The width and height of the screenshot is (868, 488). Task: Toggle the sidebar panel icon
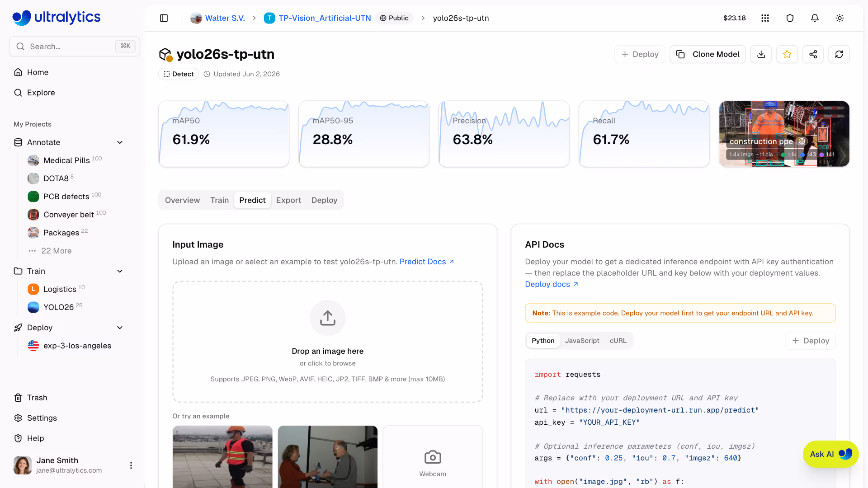[x=164, y=18]
